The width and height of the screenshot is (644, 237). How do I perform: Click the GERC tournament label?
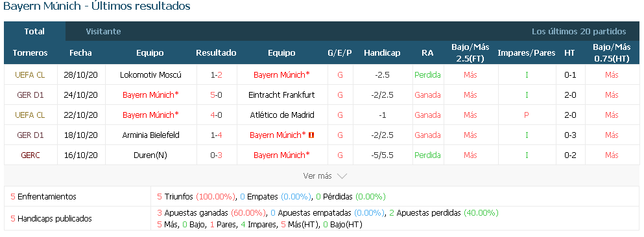(30, 155)
